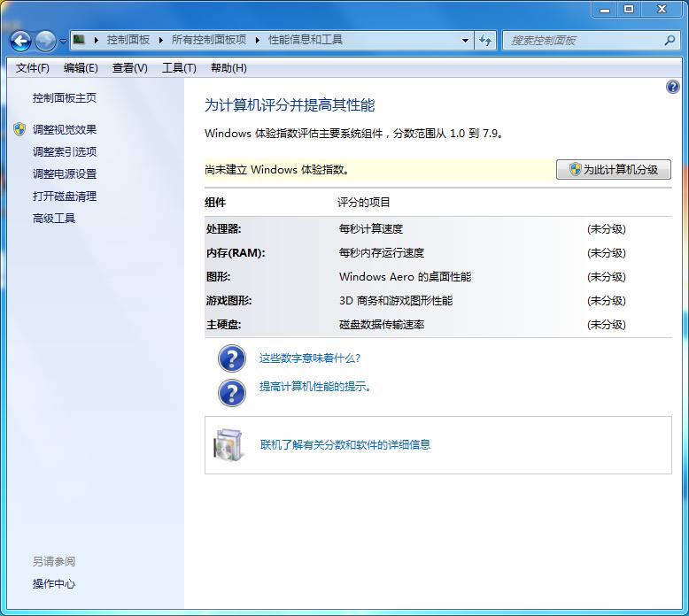Open 调整电源设置 link
Image resolution: width=689 pixels, height=616 pixels.
[x=65, y=173]
